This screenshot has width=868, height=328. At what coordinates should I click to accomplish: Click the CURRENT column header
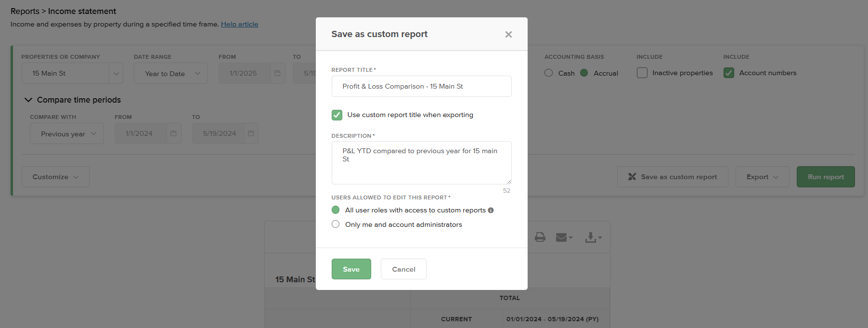tap(456, 319)
